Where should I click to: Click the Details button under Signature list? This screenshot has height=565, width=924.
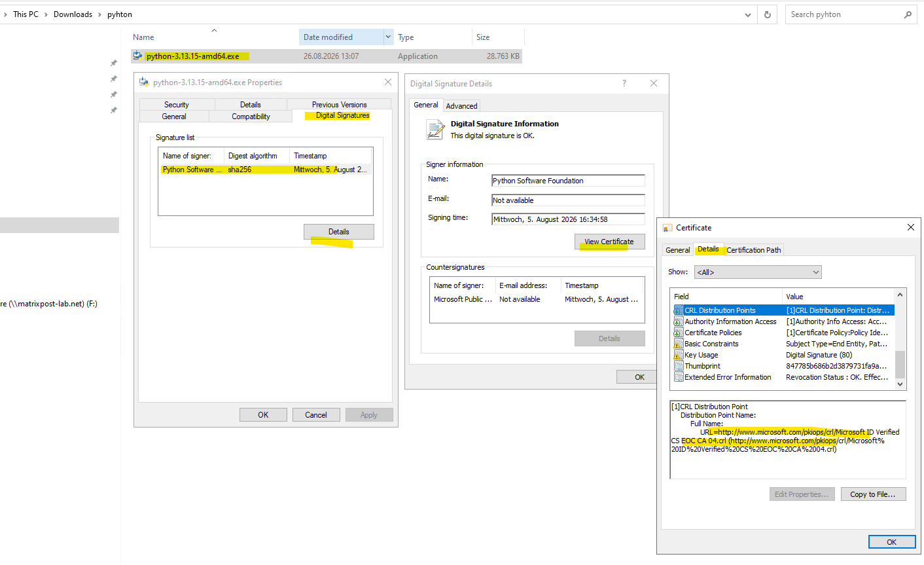pos(338,232)
